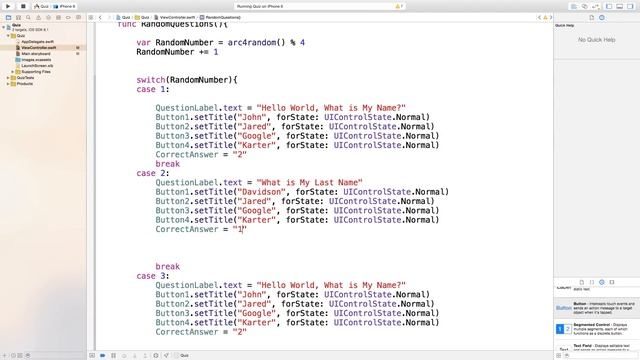Click library filter search field
Screen dimensions: 640x360
pos(602,356)
